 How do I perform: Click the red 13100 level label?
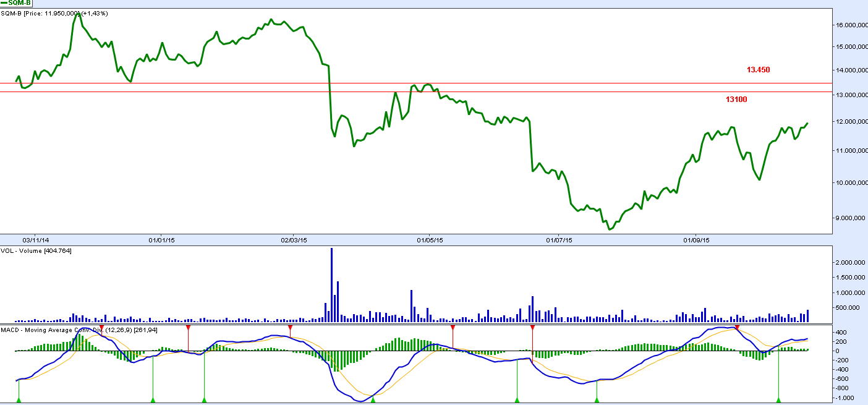tap(736, 100)
